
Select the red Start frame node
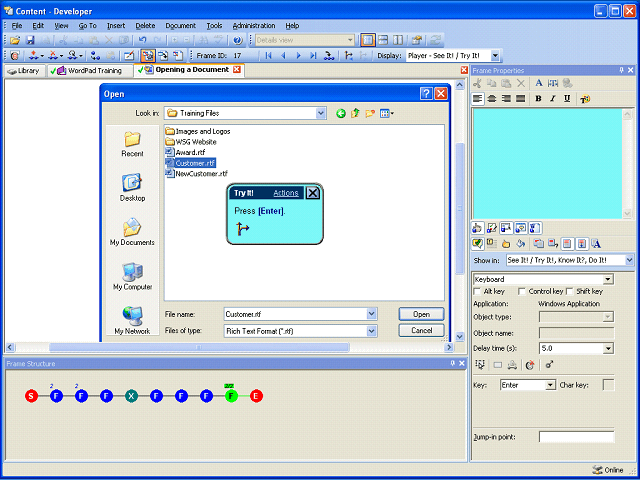click(x=31, y=396)
